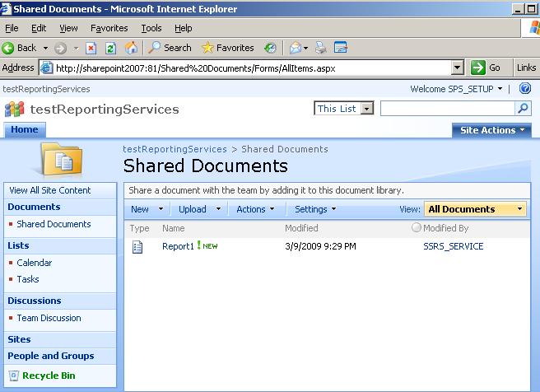Expand the address bar dropdown arrow
This screenshot has height=392, width=540.
(x=457, y=68)
